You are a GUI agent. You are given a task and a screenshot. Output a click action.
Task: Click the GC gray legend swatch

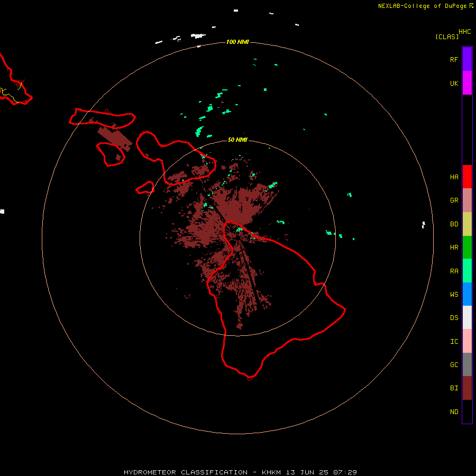tap(467, 364)
